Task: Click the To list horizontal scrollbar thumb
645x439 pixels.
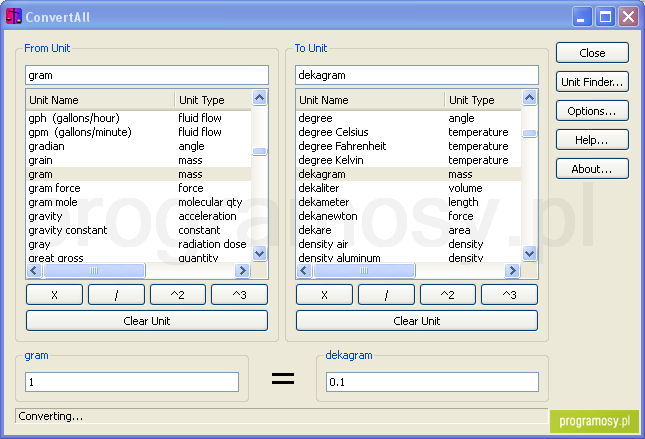Action: 364,270
